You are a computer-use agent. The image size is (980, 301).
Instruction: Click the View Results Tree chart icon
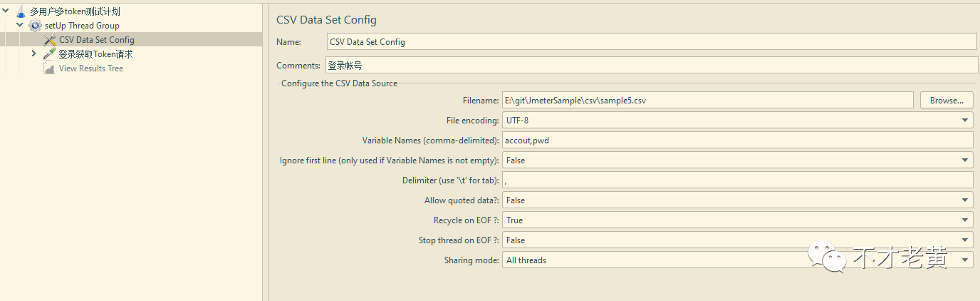pyautogui.click(x=49, y=68)
